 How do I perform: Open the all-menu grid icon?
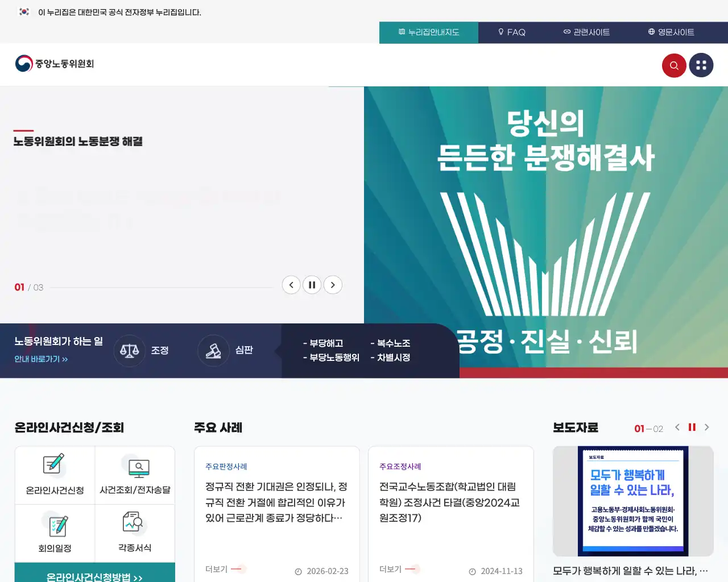pyautogui.click(x=701, y=65)
